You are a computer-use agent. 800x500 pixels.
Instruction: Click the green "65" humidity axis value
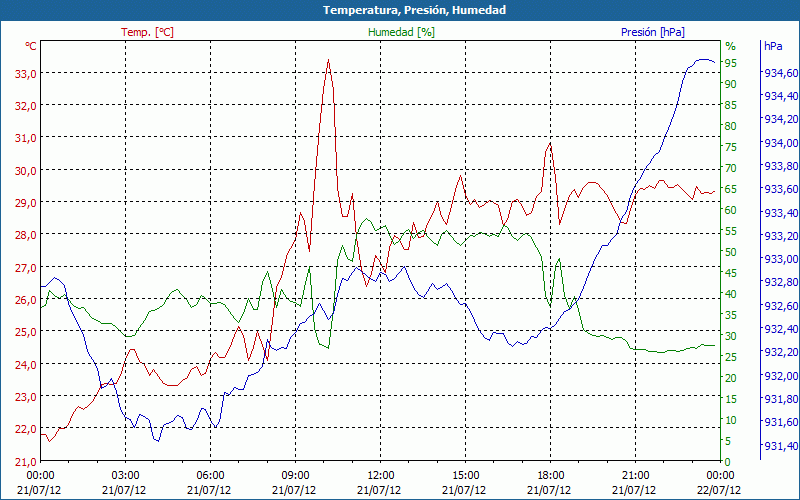pyautogui.click(x=731, y=189)
